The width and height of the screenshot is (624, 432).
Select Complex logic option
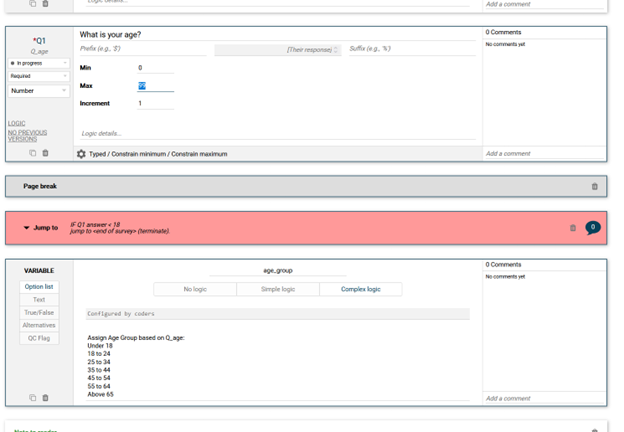tap(361, 289)
